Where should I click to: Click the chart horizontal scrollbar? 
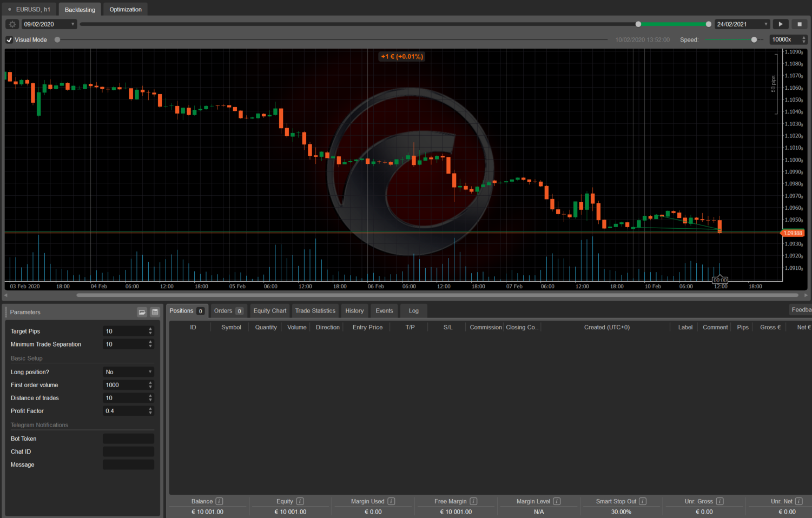[x=437, y=295]
